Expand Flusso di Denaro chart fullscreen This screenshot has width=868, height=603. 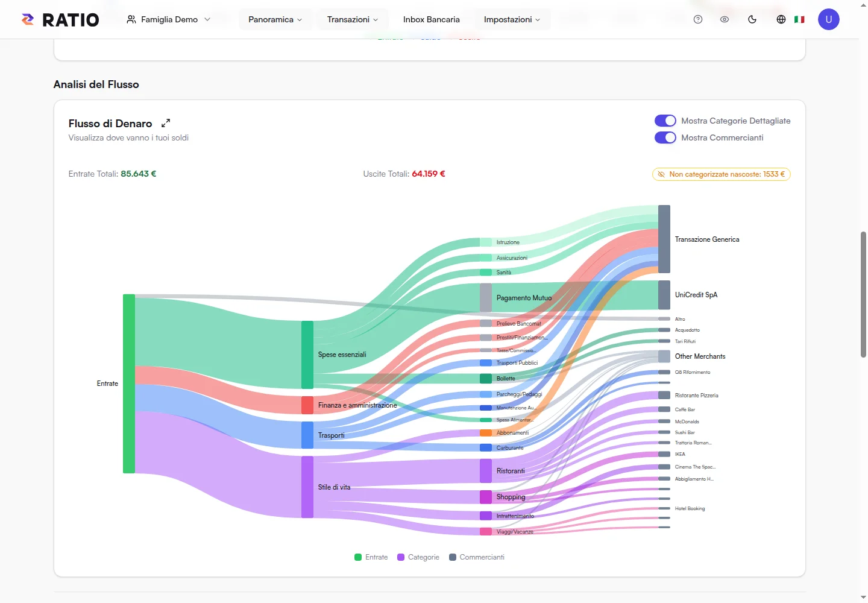pos(166,123)
